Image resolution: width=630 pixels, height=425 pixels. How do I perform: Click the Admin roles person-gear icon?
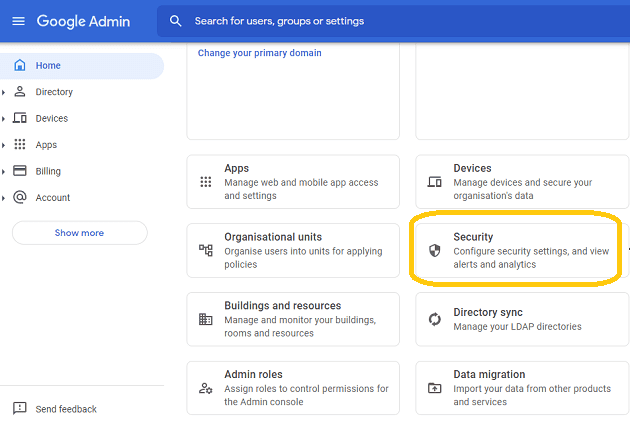coord(206,388)
